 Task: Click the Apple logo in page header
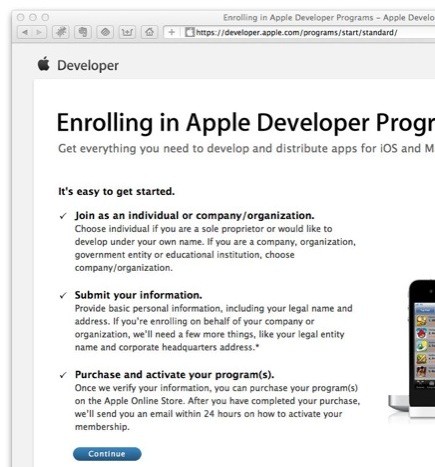tap(43, 64)
